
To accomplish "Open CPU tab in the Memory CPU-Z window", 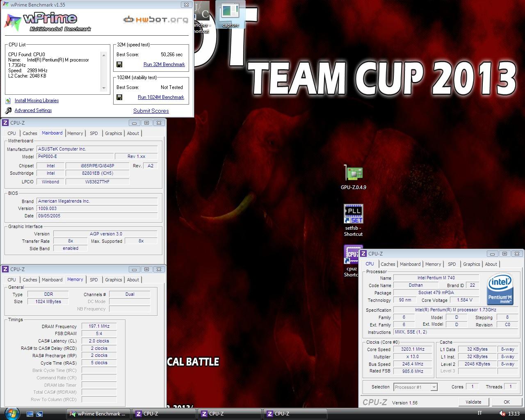I will [11, 280].
